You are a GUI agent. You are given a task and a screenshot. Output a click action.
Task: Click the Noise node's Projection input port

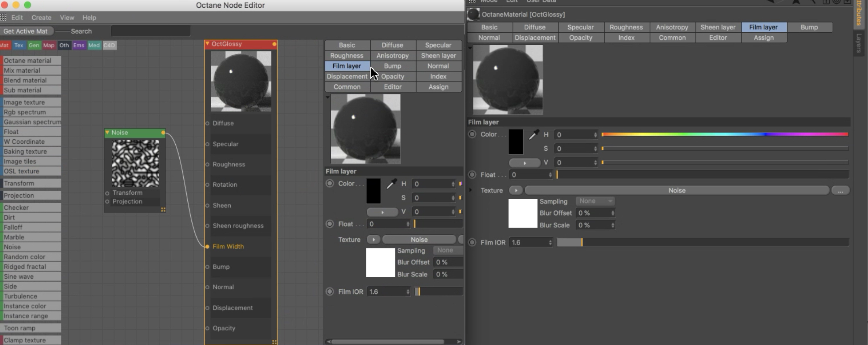coord(107,202)
